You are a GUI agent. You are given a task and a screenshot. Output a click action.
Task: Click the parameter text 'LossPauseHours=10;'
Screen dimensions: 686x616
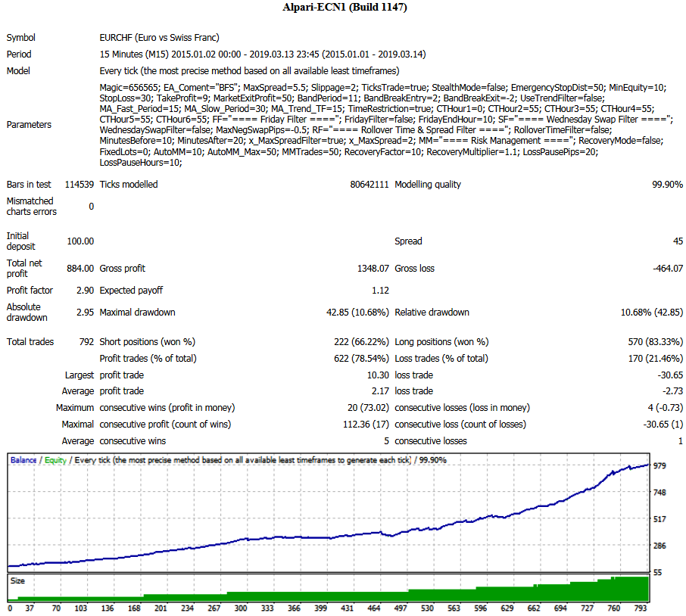click(140, 163)
